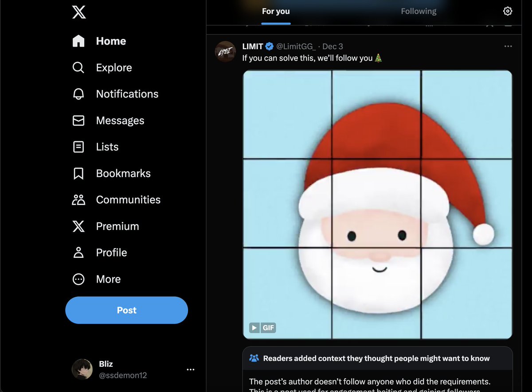Click the Bliz account name text
The image size is (532, 392).
(106, 364)
